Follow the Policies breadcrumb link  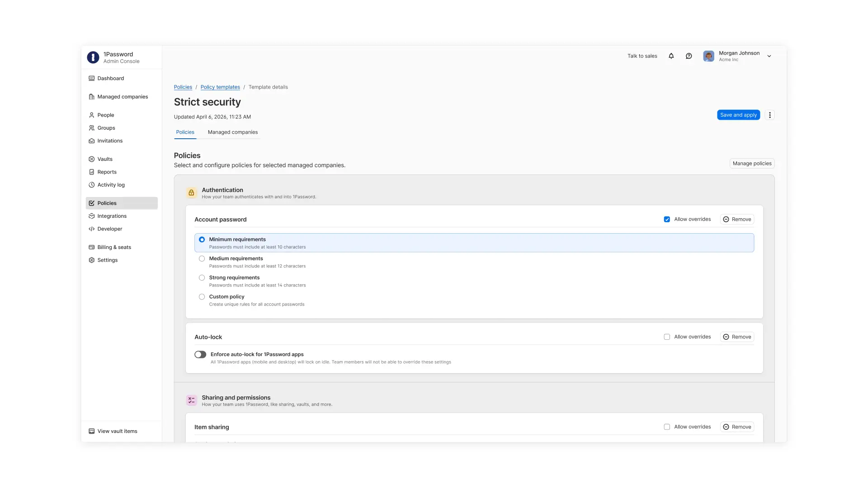tap(183, 87)
